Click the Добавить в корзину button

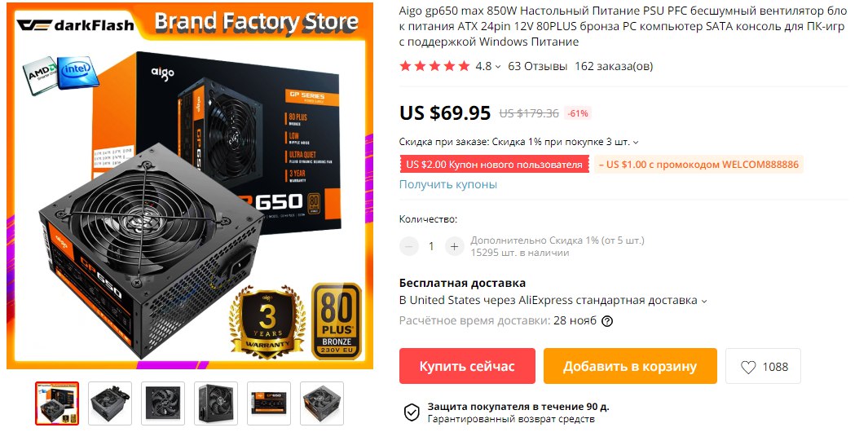point(630,366)
